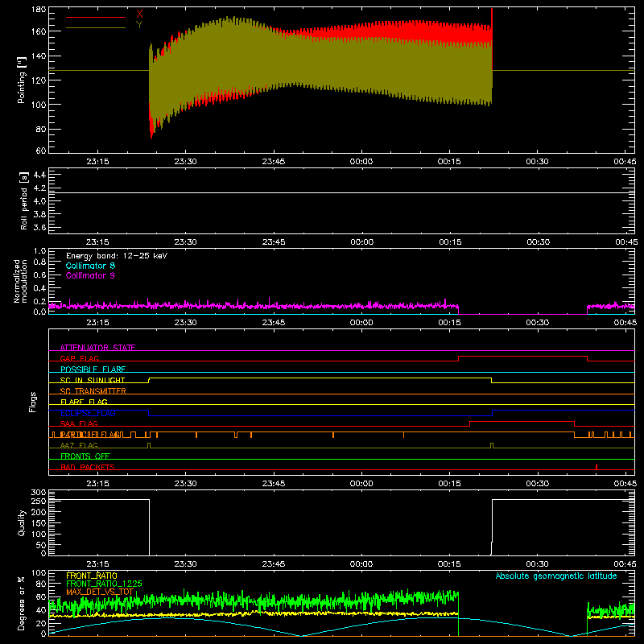Viewport: 644px width, 644px height.
Task: Click the Quality axis title
Action: [22, 522]
